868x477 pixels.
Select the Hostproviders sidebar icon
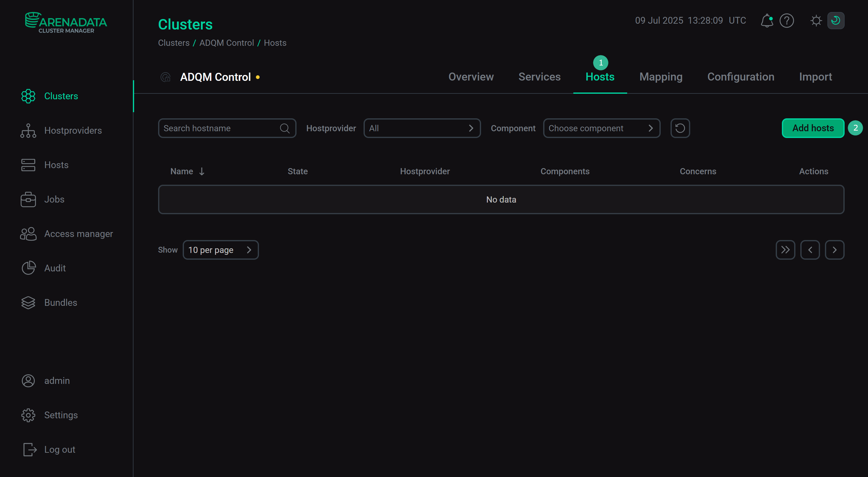(x=28, y=131)
